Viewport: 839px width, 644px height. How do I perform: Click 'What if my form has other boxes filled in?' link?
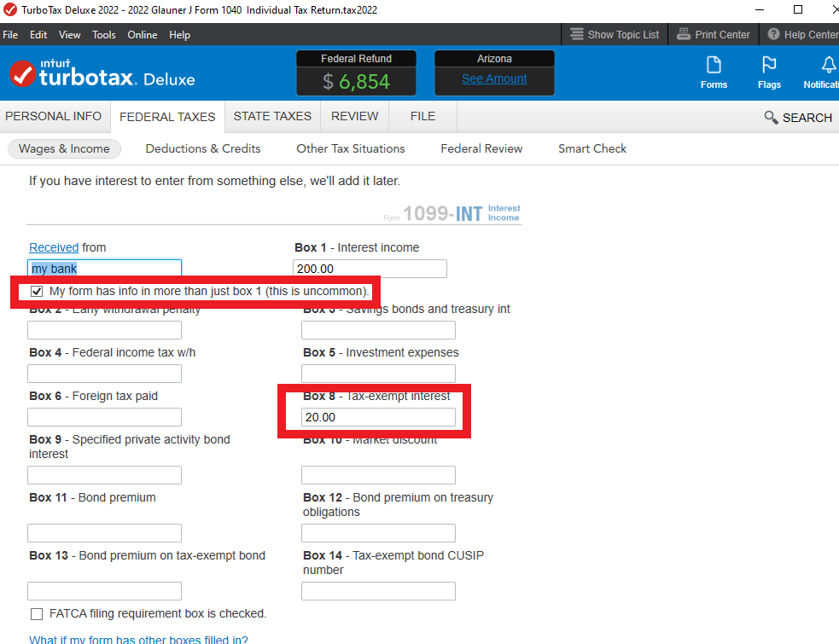[x=138, y=639]
